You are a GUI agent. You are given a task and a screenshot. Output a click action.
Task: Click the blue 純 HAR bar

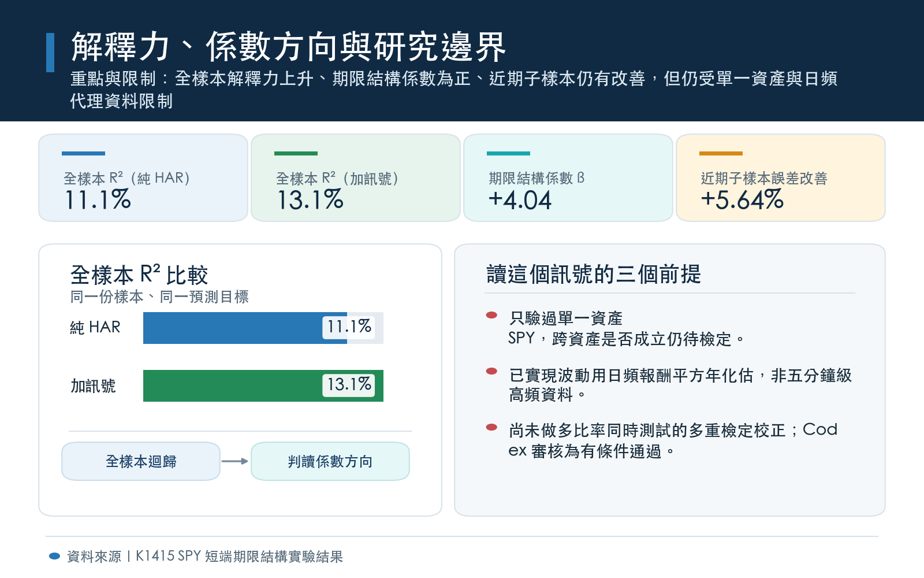245,328
